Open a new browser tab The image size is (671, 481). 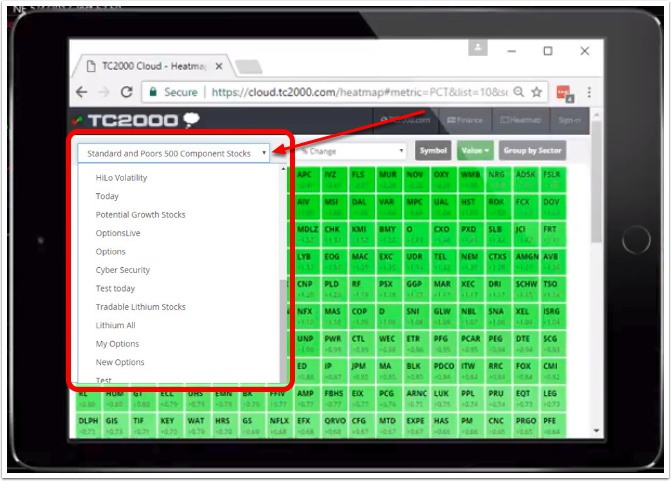point(248,67)
